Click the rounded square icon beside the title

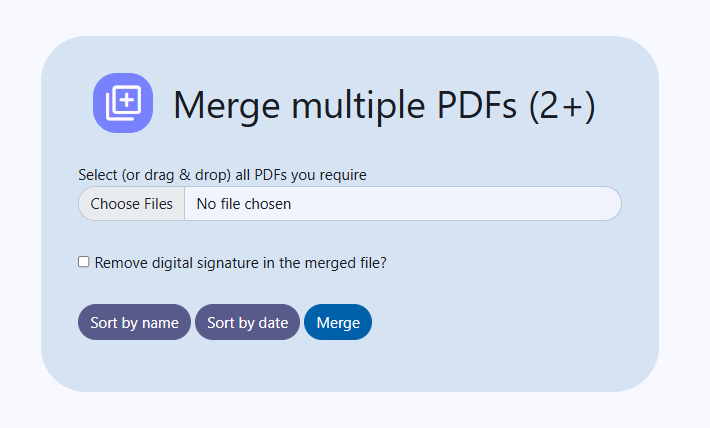pyautogui.click(x=123, y=103)
